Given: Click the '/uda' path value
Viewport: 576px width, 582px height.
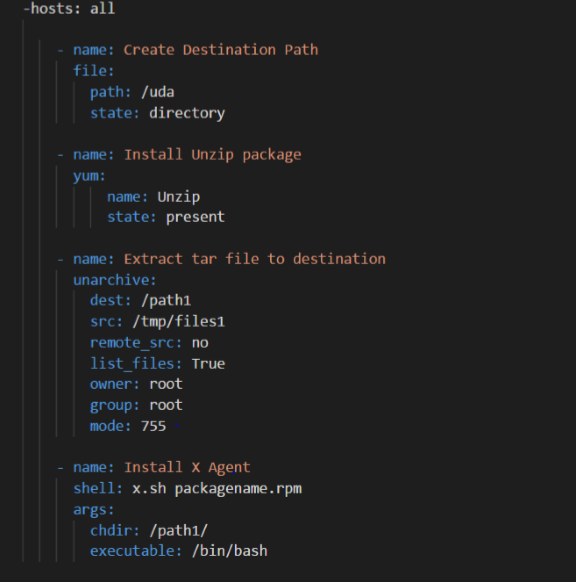Looking at the screenshot, I should (158, 92).
